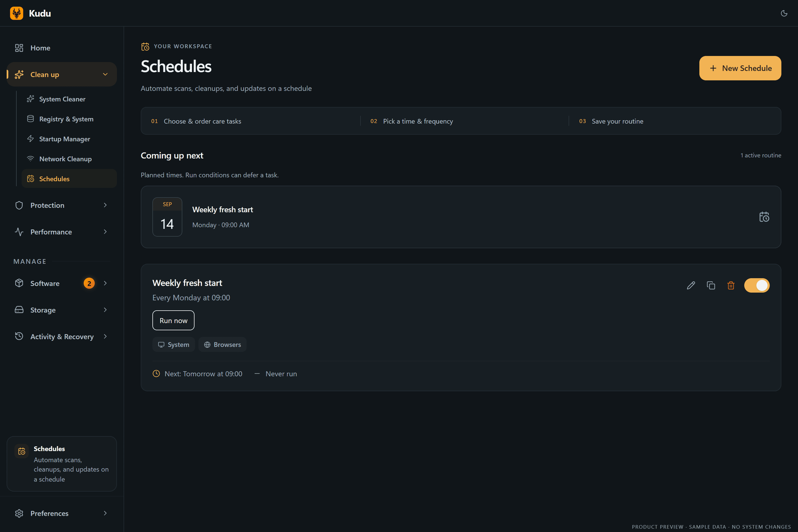Select the Browsers tag chip
The image size is (798, 532).
[x=222, y=345]
